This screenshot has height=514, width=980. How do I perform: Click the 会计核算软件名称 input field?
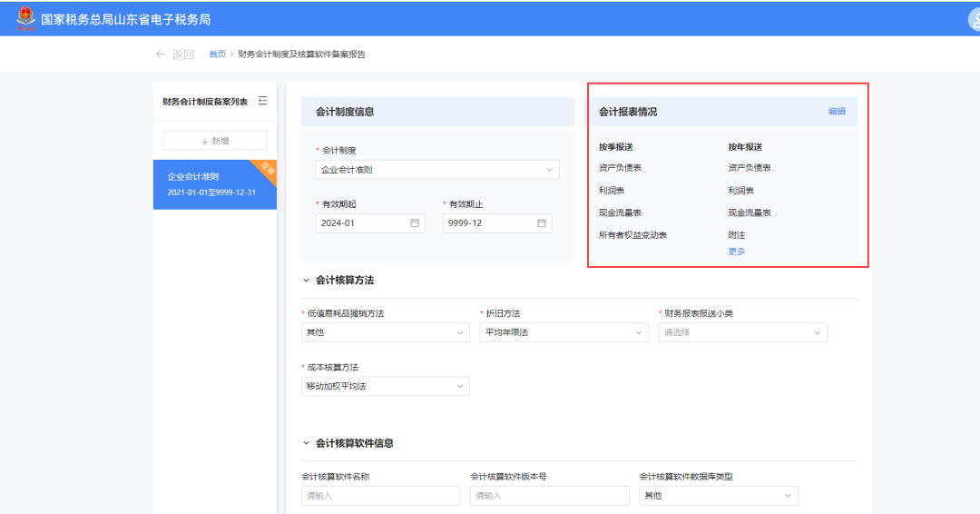[x=380, y=495]
